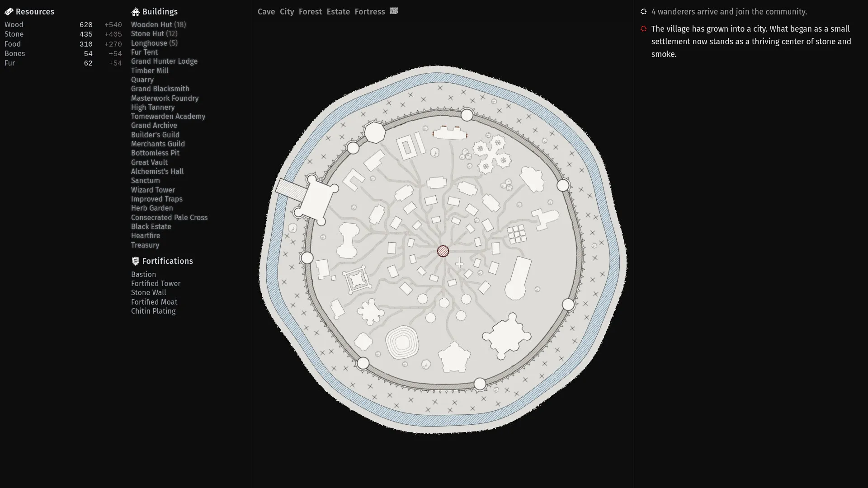868x488 pixels.
Task: Go to the Fortress tab
Action: [370, 12]
